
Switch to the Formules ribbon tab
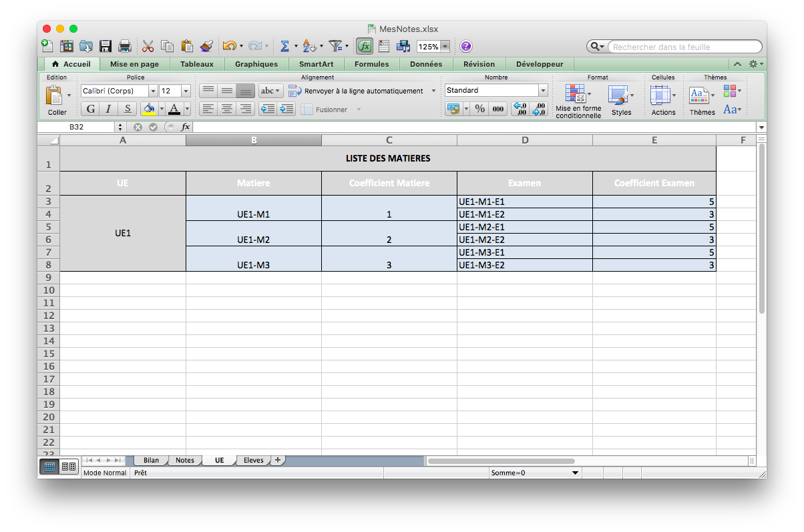click(x=371, y=64)
